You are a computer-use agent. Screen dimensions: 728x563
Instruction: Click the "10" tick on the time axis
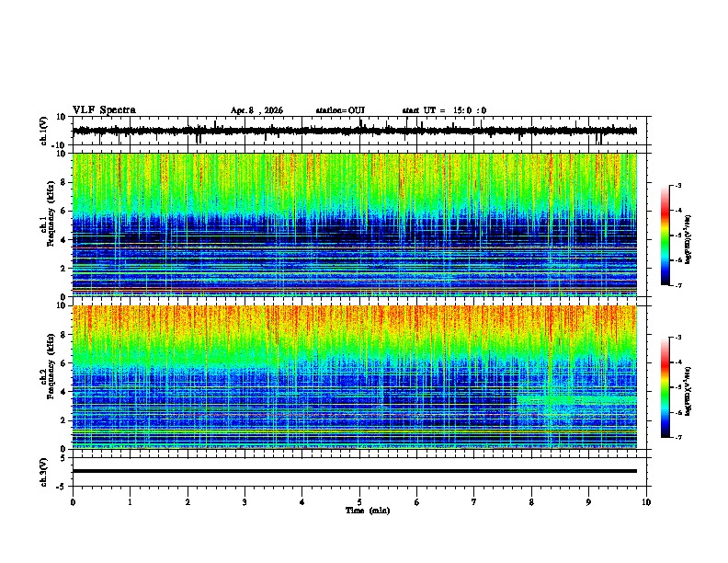(x=646, y=502)
